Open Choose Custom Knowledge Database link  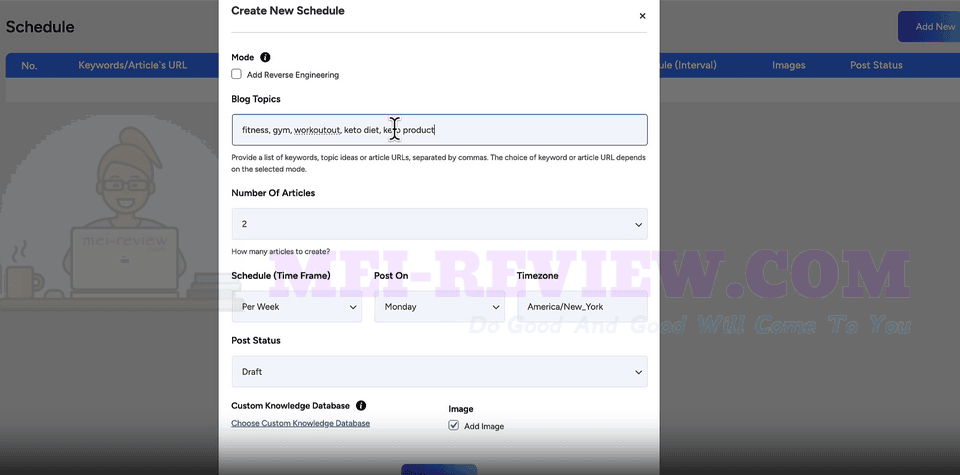tap(301, 423)
